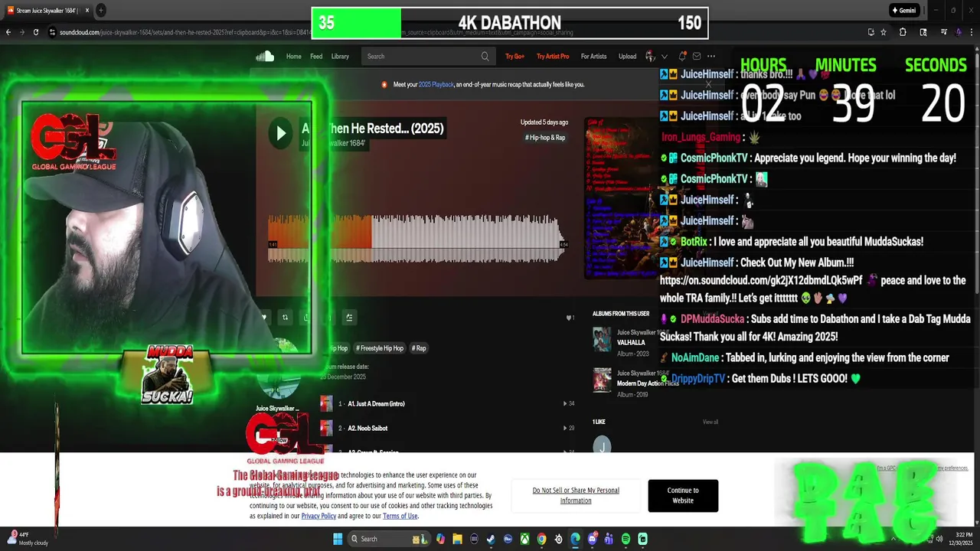Open the weather widget on taskbar
The height and width of the screenshot is (551, 980).
(28, 539)
